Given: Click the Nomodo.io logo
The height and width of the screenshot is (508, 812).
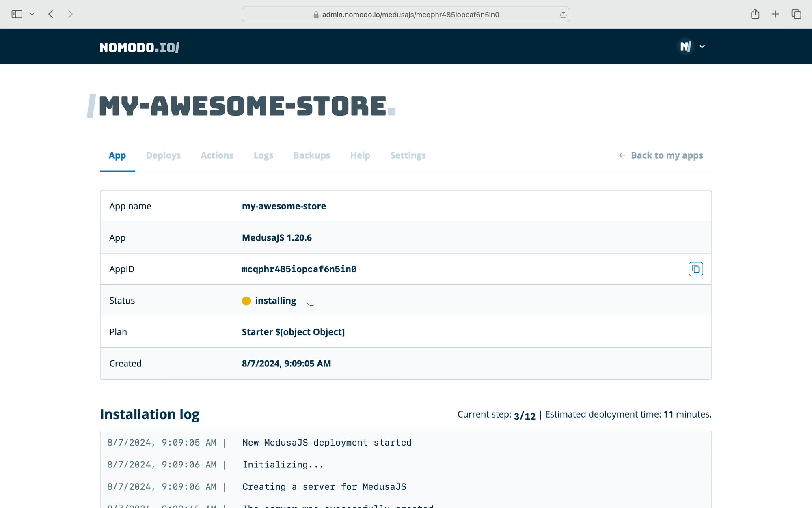Looking at the screenshot, I should click(139, 47).
